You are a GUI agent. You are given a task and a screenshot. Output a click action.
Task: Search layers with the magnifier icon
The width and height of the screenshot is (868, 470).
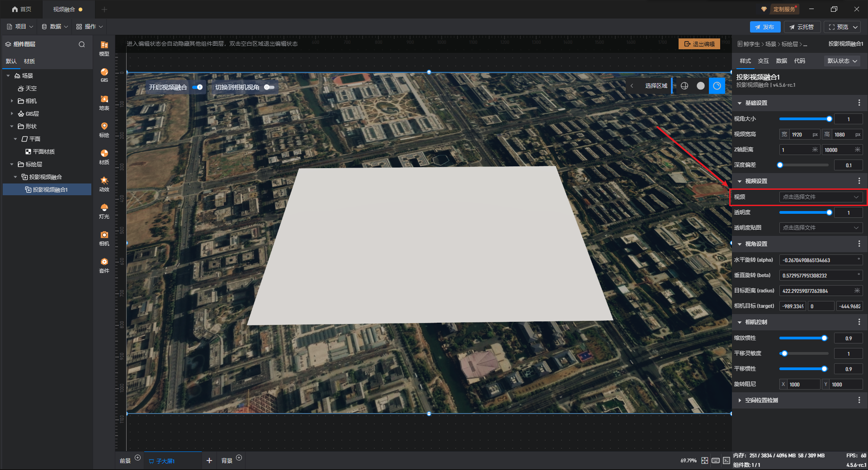(x=82, y=44)
